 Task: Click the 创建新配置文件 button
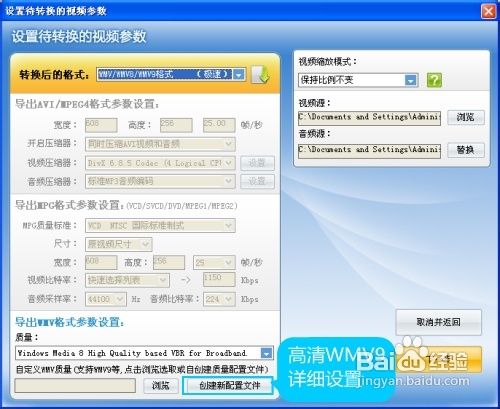[229, 386]
